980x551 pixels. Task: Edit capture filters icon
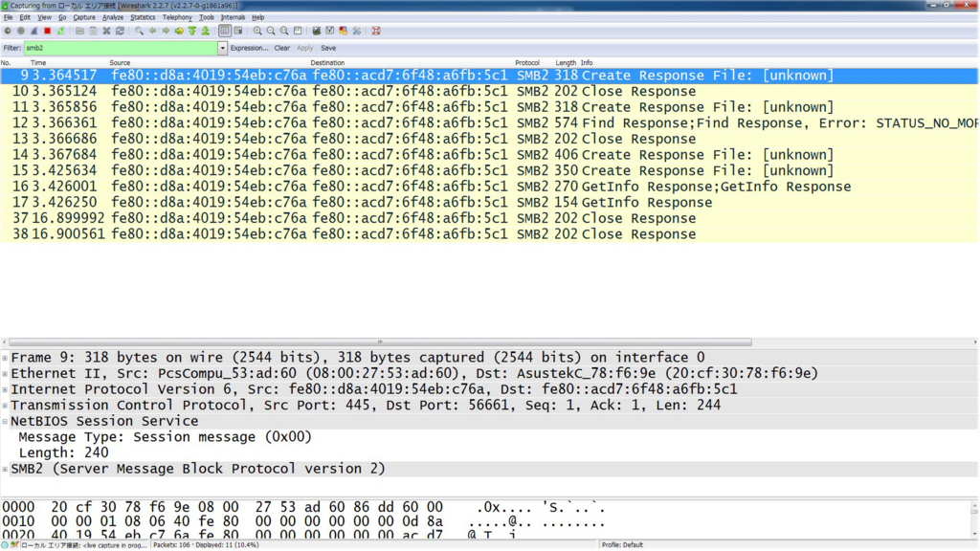click(x=317, y=31)
